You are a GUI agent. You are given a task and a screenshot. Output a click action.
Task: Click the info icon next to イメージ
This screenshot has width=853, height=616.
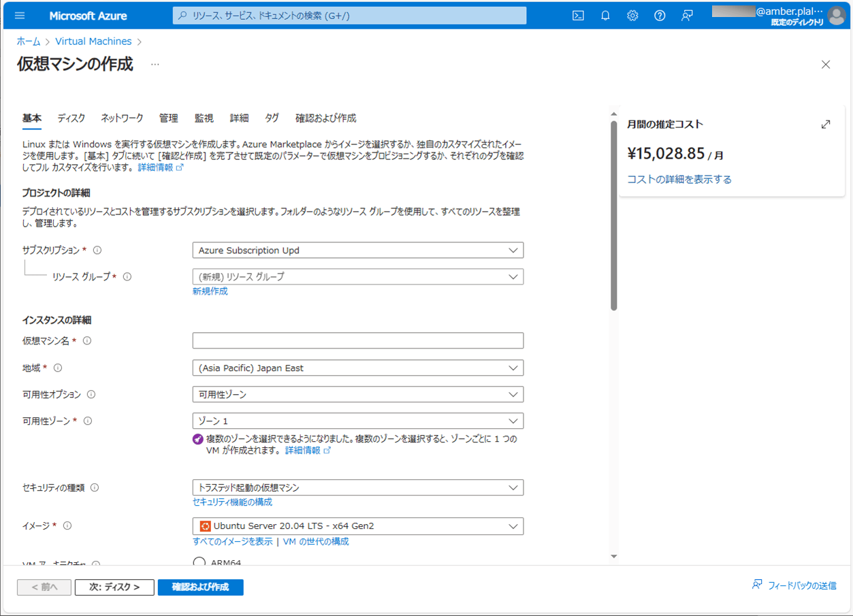pos(67,526)
